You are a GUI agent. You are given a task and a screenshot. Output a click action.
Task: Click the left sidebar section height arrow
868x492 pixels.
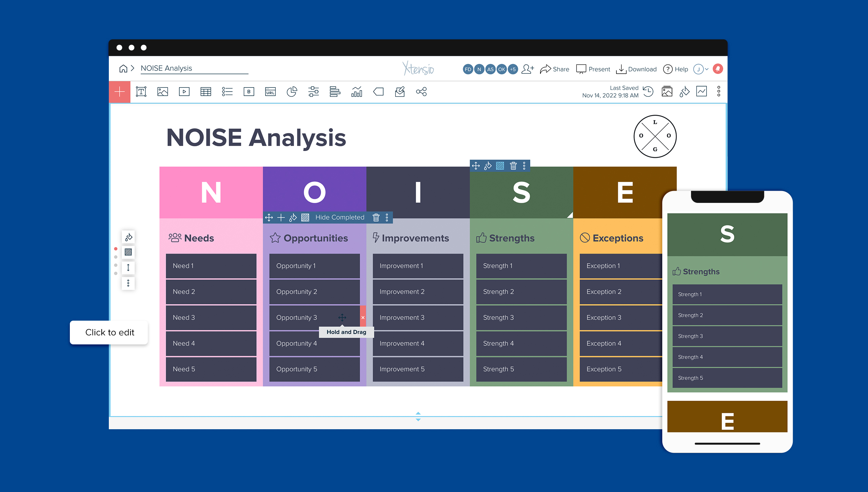coord(128,267)
